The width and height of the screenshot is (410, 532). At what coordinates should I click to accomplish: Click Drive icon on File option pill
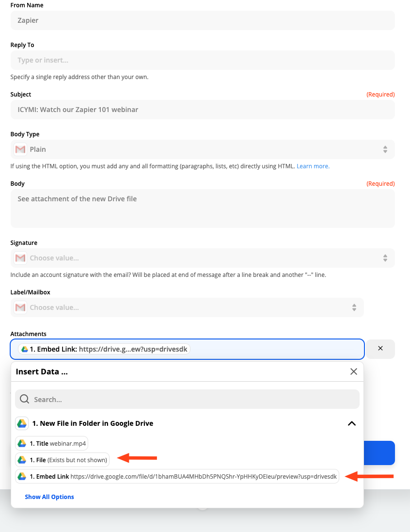(x=22, y=460)
